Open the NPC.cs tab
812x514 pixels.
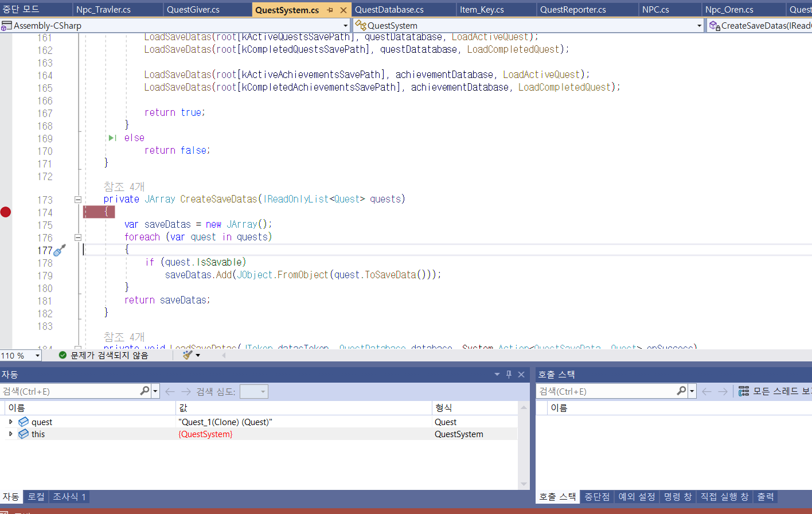point(655,10)
